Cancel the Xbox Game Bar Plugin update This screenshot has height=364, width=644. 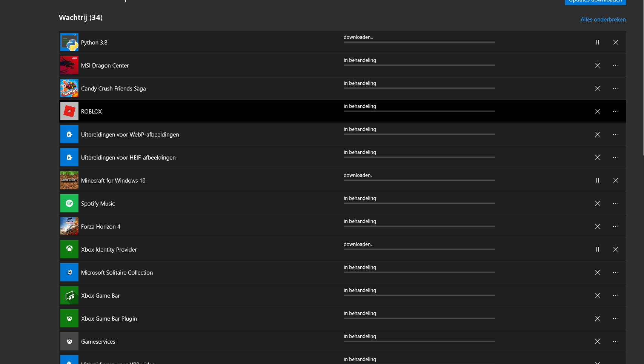[598, 318]
